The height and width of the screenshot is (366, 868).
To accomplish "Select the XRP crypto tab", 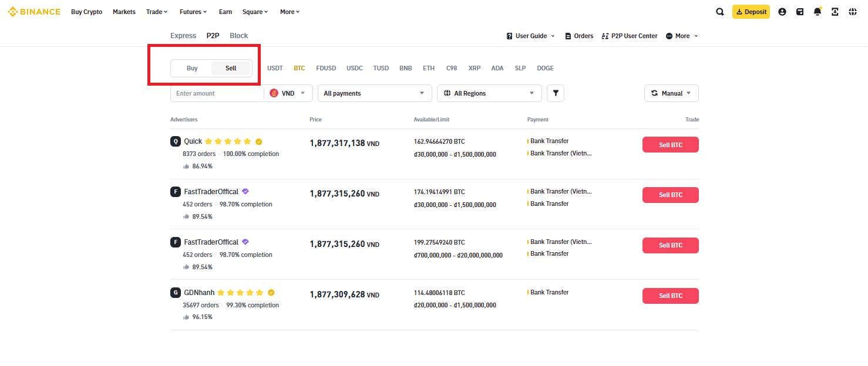I will [x=475, y=68].
